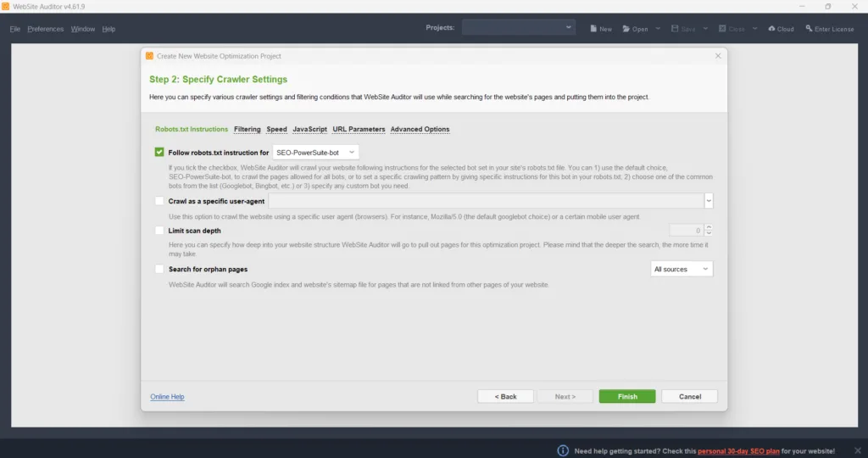The image size is (868, 458).
Task: Click the Save toolbar icon
Action: [675, 29]
